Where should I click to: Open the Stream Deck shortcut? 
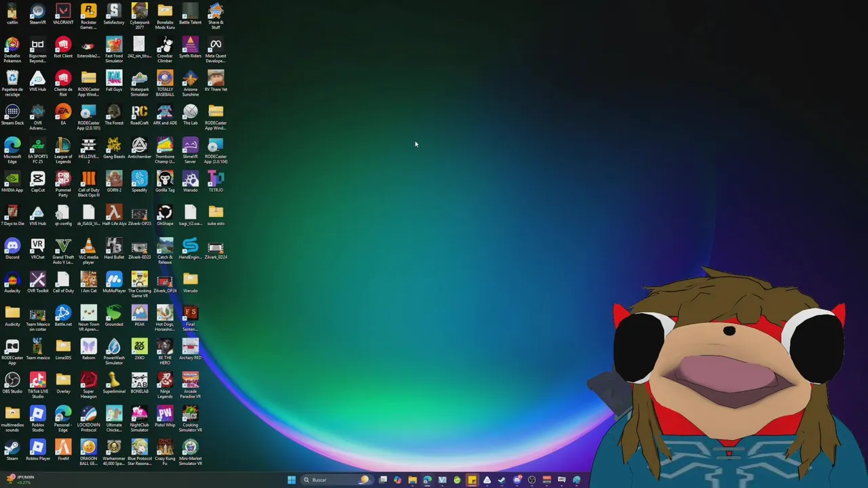click(12, 115)
